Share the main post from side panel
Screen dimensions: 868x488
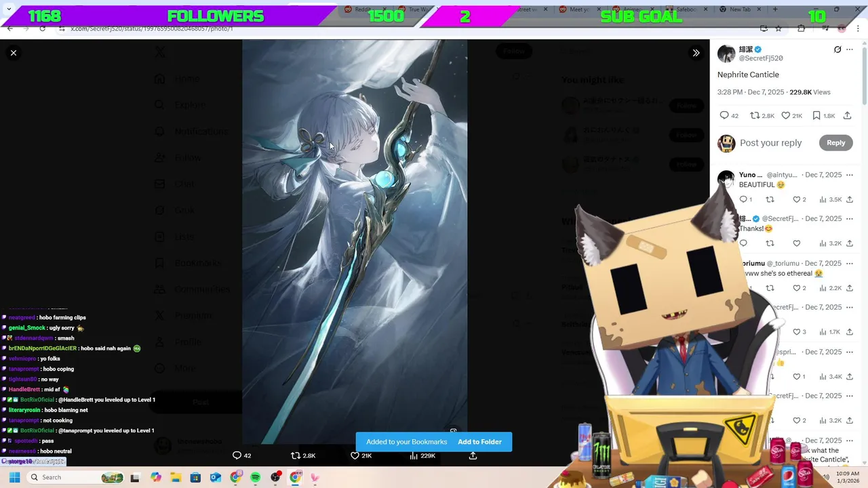tap(848, 116)
